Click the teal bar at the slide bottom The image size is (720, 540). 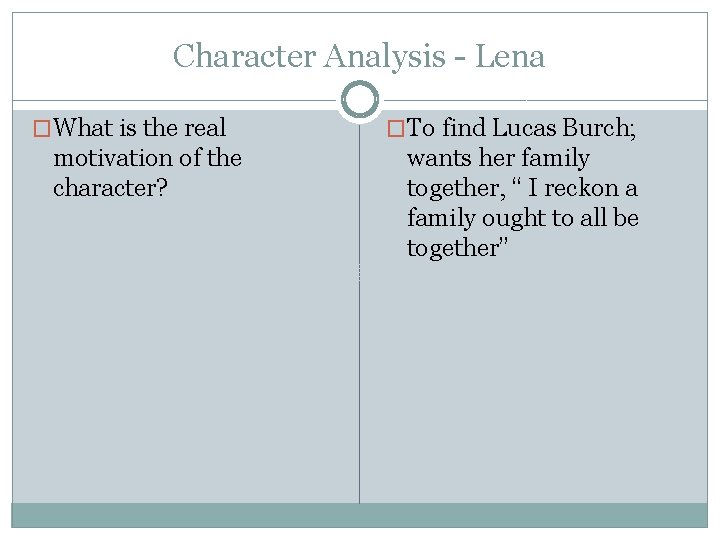359,515
